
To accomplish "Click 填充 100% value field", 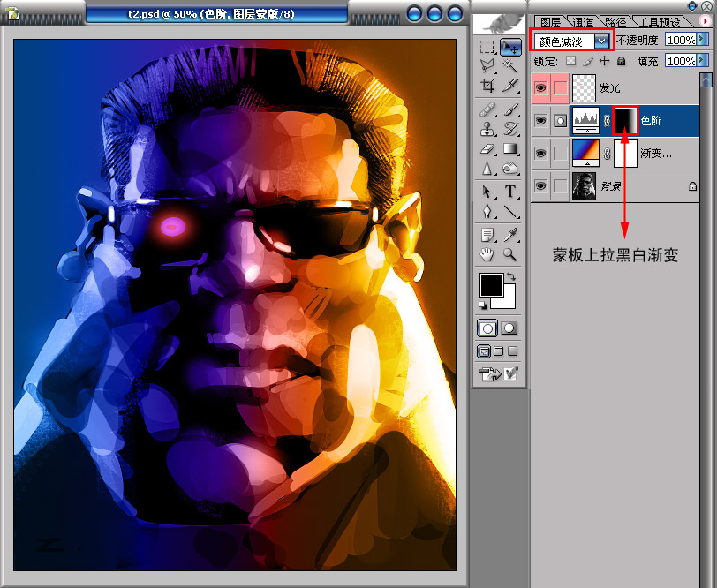I will (x=682, y=61).
